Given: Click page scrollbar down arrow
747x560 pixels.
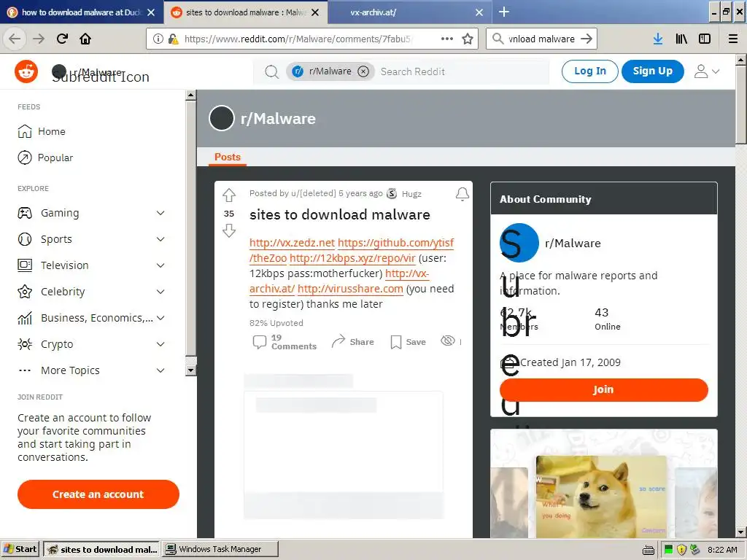Looking at the screenshot, I should pos(741,532).
